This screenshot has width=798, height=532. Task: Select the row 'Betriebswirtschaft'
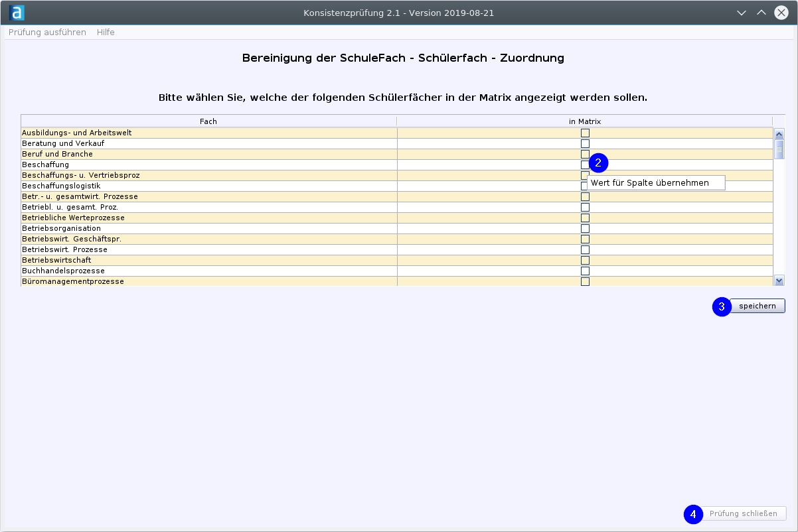click(397, 260)
